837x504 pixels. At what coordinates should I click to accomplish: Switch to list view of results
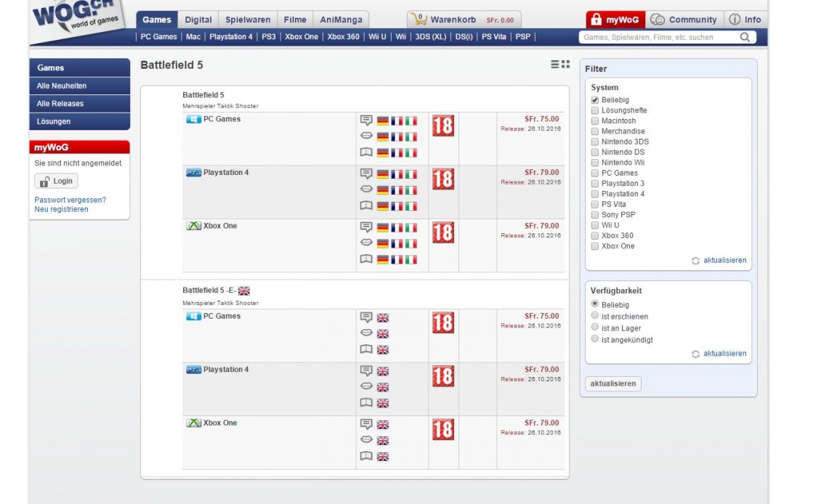click(x=554, y=64)
